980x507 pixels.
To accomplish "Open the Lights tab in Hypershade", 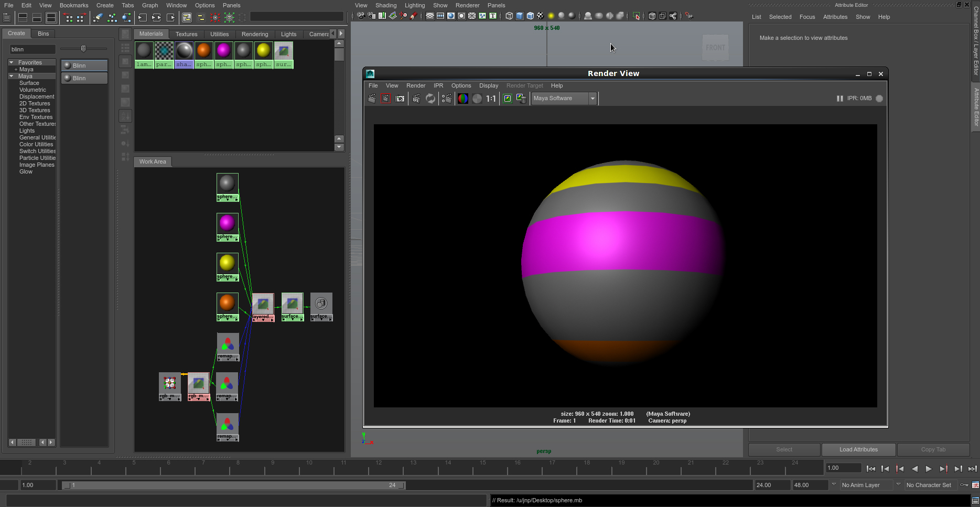I will point(288,34).
